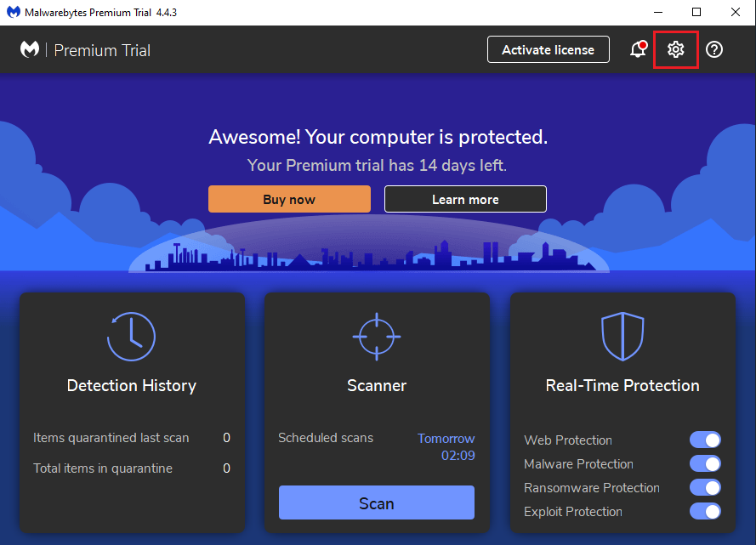Open the help question mark icon
756x545 pixels.
pyautogui.click(x=714, y=49)
